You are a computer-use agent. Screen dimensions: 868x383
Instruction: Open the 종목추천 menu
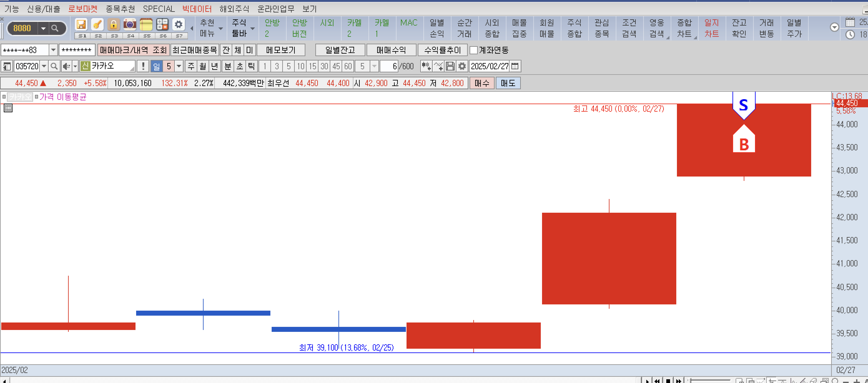point(120,9)
